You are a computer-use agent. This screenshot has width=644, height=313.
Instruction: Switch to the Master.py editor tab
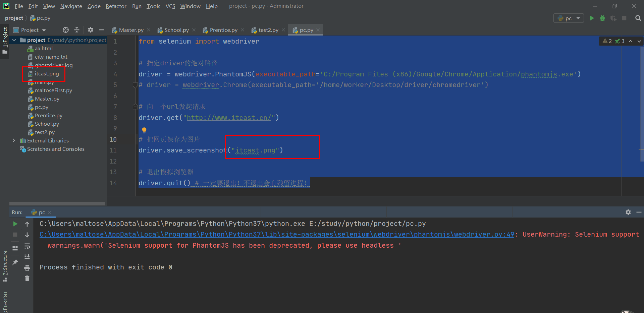pos(131,30)
